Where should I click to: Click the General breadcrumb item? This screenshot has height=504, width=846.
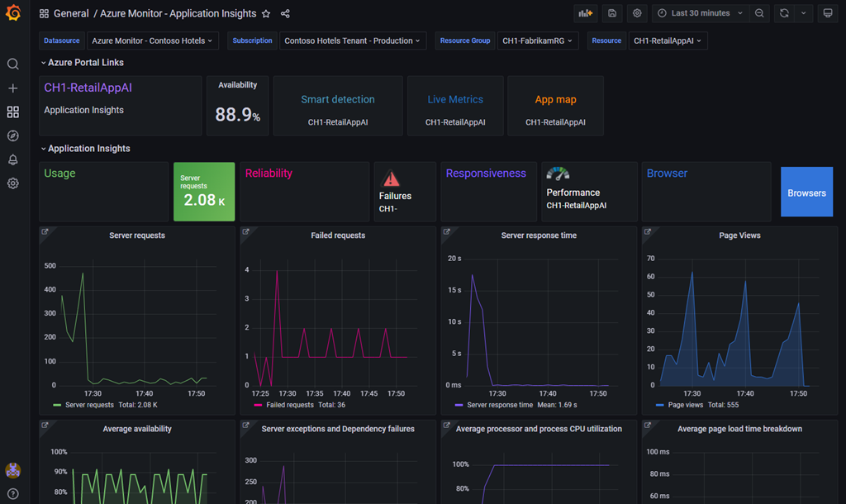(71, 13)
